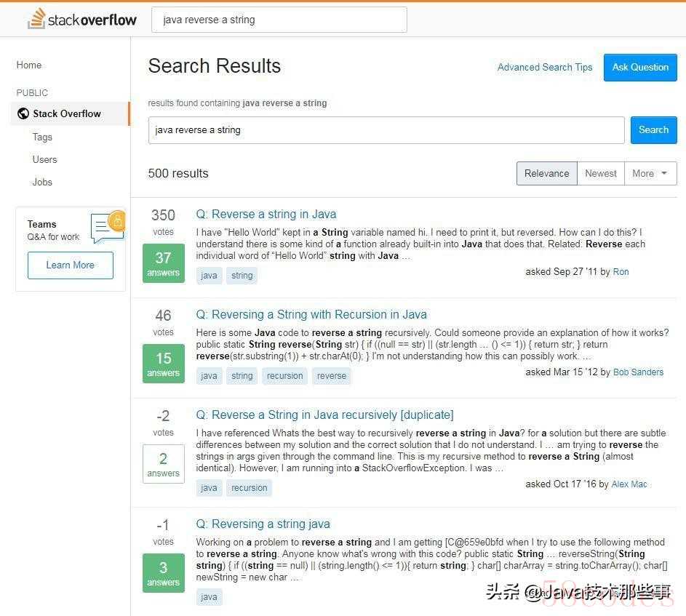
Task: Sort results by Newest
Action: click(601, 174)
